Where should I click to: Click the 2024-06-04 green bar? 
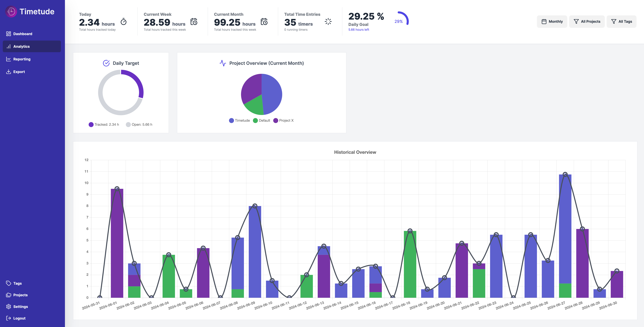(x=169, y=276)
